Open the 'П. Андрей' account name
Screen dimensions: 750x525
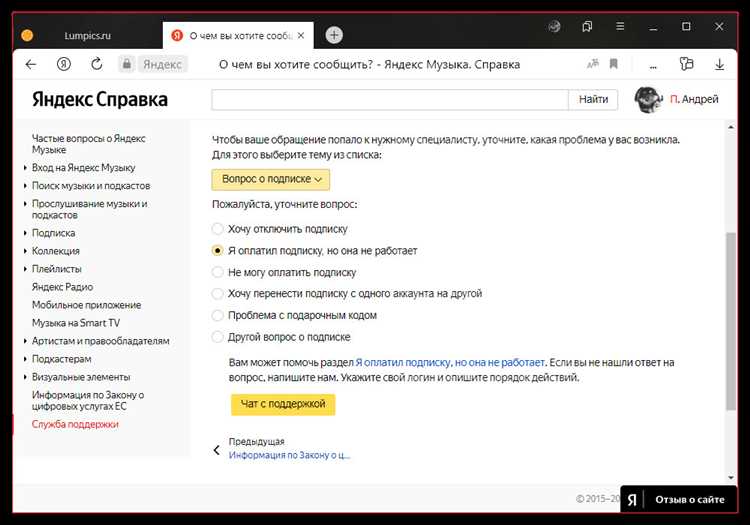coord(694,99)
